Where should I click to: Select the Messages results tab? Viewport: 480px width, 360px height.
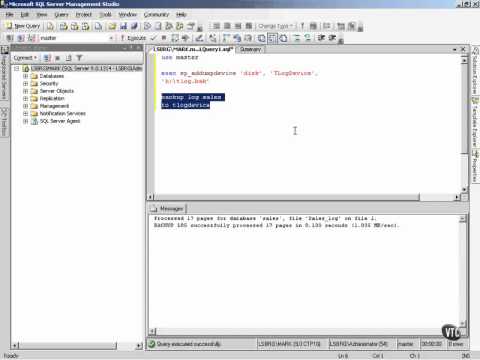coord(168,209)
